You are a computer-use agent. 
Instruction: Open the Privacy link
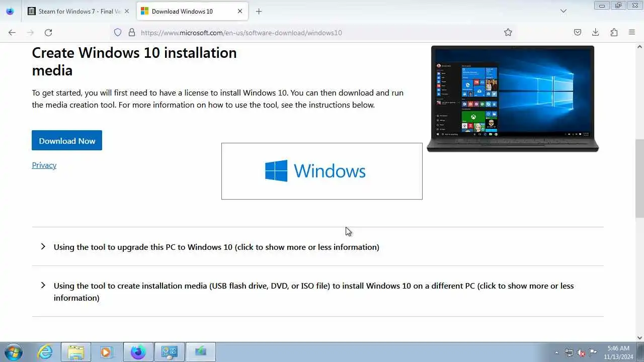(x=44, y=165)
